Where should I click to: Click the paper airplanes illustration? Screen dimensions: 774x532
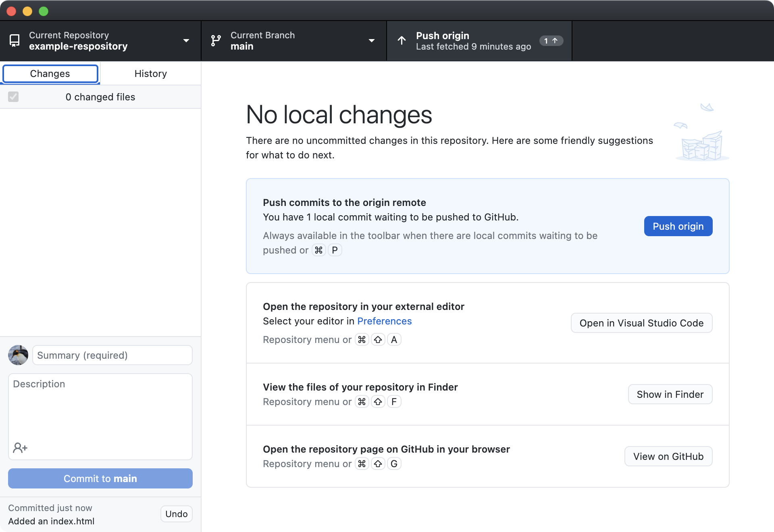(x=702, y=133)
